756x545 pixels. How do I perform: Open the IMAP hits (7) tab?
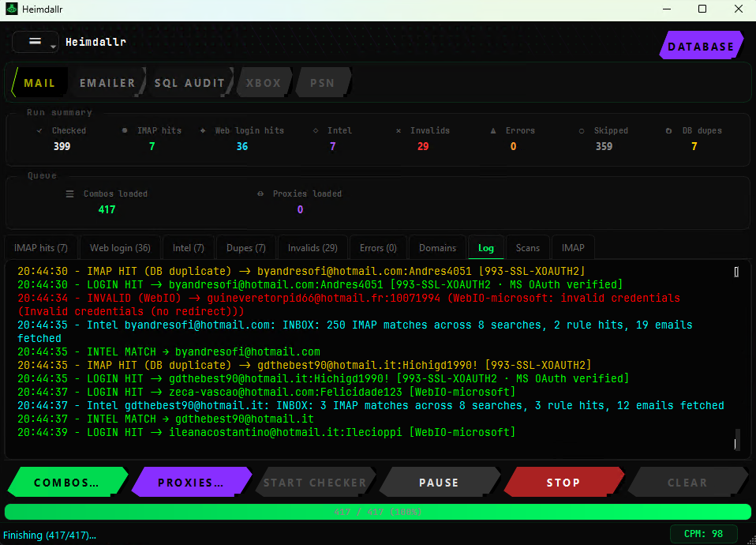coord(41,248)
